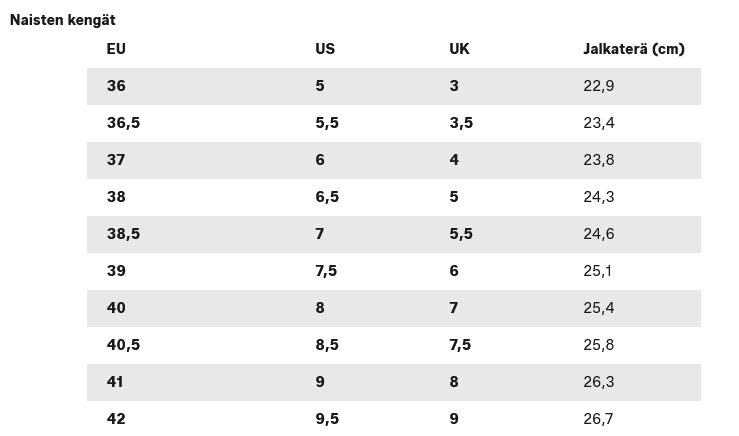Click the EU column header
The width and height of the screenshot is (739, 436).
click(116, 49)
